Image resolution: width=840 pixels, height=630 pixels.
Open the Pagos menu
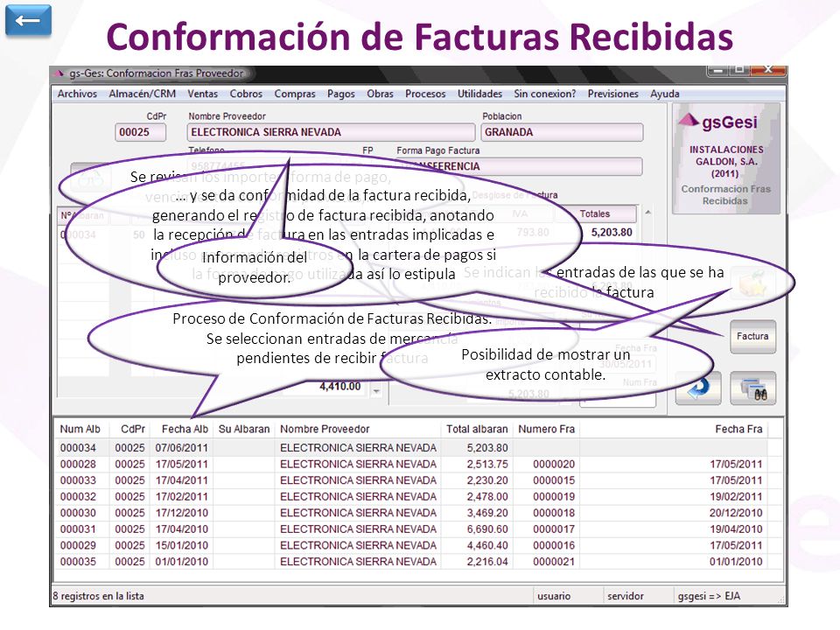click(x=341, y=94)
